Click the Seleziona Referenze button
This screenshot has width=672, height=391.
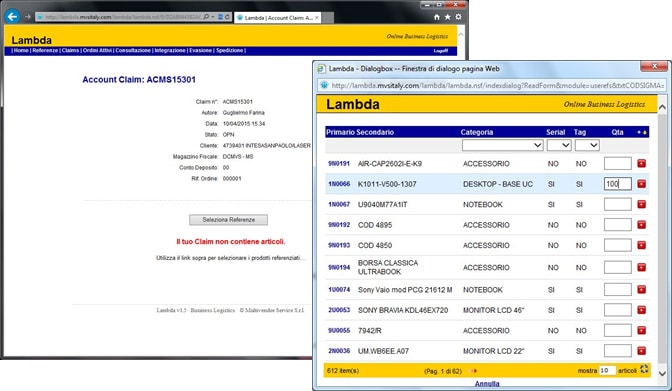pyautogui.click(x=228, y=220)
